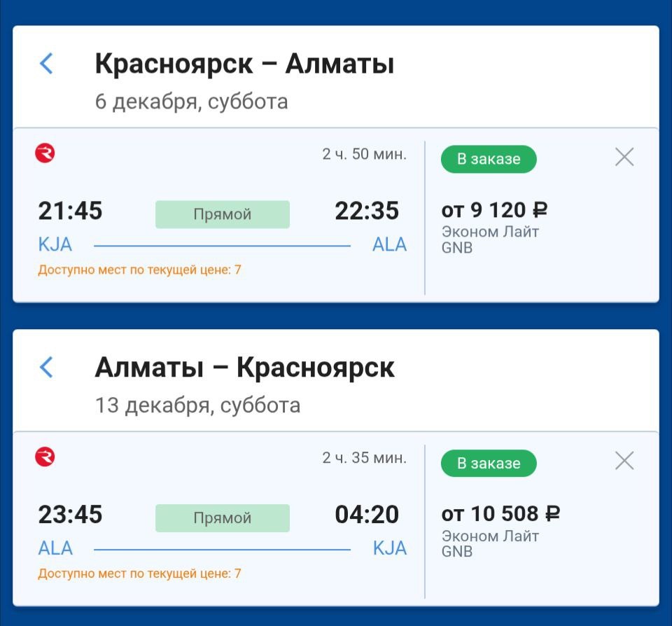Viewport: 672px width, 626px height.
Task: Select the 'Прямой' label on return flight
Action: point(222,518)
